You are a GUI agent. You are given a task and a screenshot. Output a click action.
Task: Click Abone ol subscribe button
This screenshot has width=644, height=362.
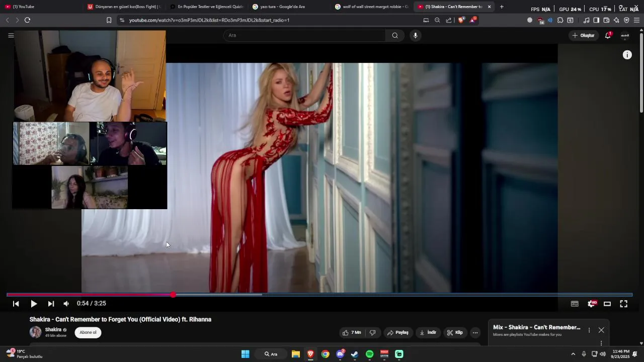click(88, 332)
